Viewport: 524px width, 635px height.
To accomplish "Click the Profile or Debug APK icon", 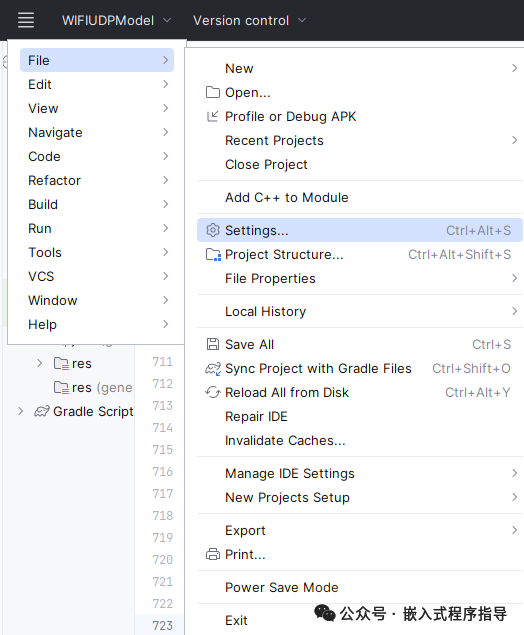I will pos(213,116).
